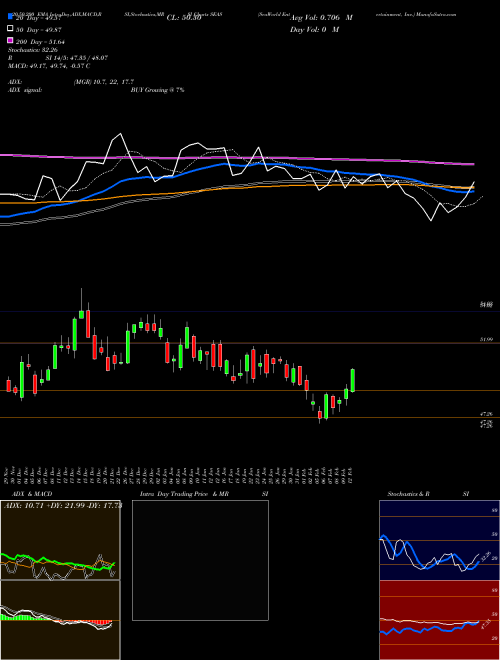Click the magenta 200 Day legend swatch
The image size is (500, 660).
pos(10,41)
